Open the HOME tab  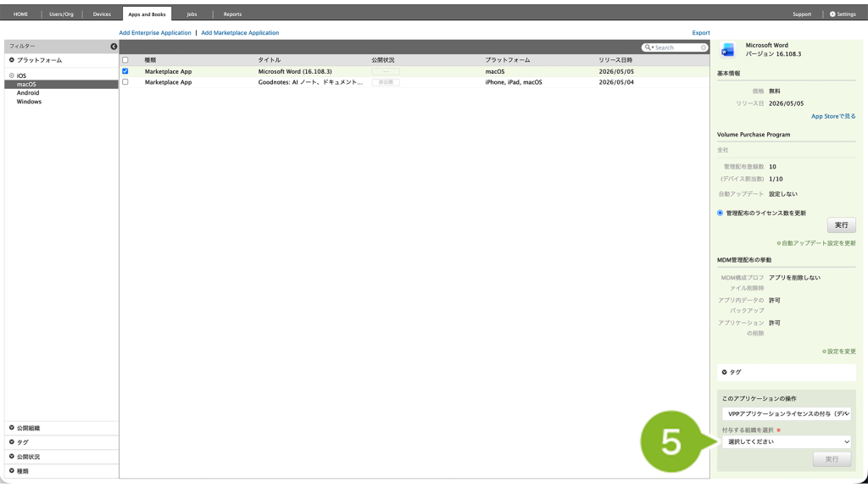coord(20,14)
